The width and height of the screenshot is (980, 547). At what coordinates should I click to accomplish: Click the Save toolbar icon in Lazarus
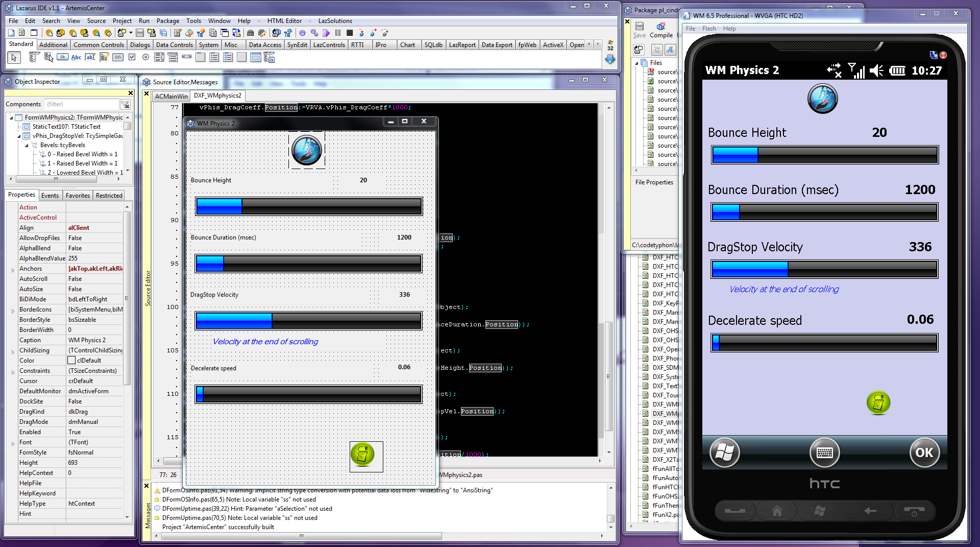139,33
